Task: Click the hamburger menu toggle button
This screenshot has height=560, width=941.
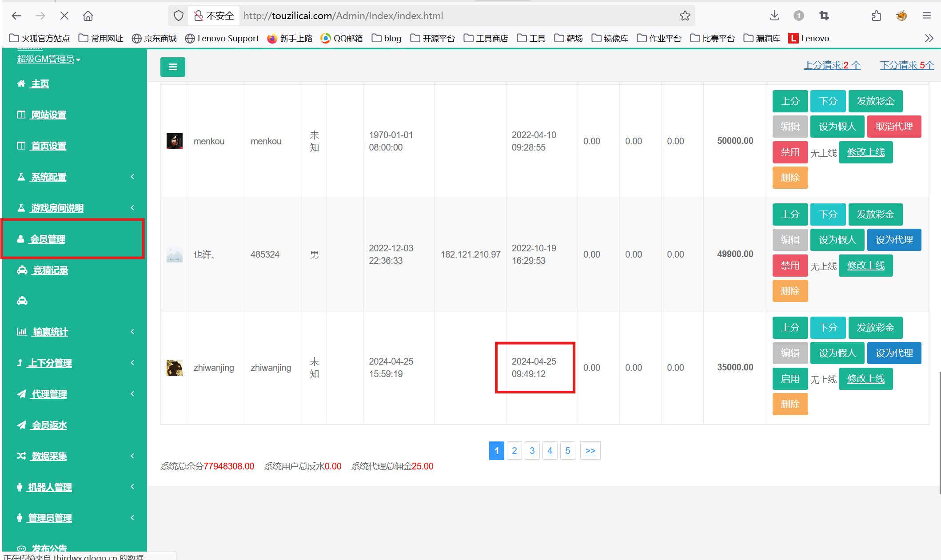Action: (x=172, y=67)
